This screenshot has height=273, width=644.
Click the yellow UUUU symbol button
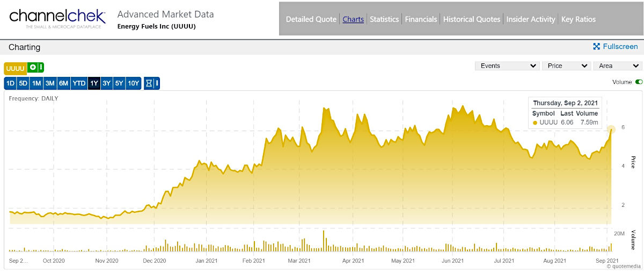(x=15, y=68)
